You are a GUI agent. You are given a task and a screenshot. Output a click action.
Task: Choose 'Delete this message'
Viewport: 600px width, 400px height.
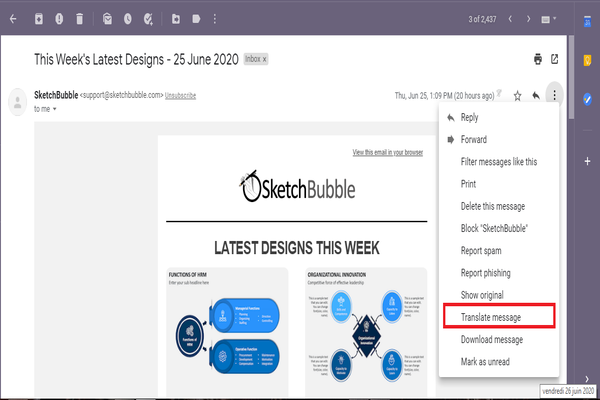[x=499, y=206]
